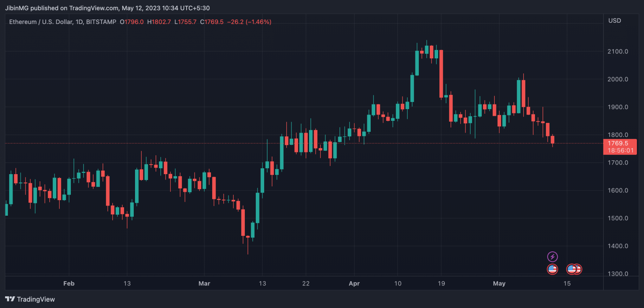Click the TradingView logo at the bottom
Viewport: 644px width, 308px height.
click(30, 299)
